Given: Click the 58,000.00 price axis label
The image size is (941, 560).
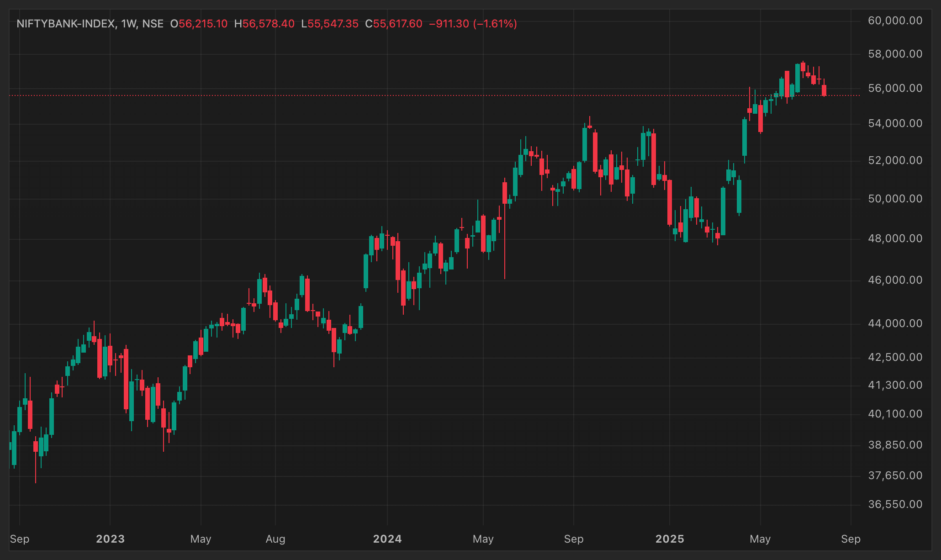Looking at the screenshot, I should 895,54.
